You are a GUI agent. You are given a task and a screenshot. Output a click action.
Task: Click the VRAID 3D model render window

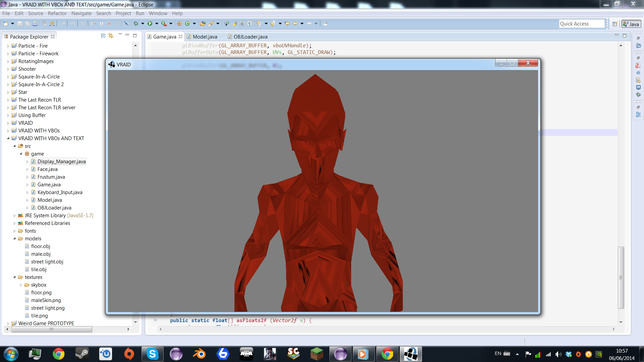tap(323, 191)
